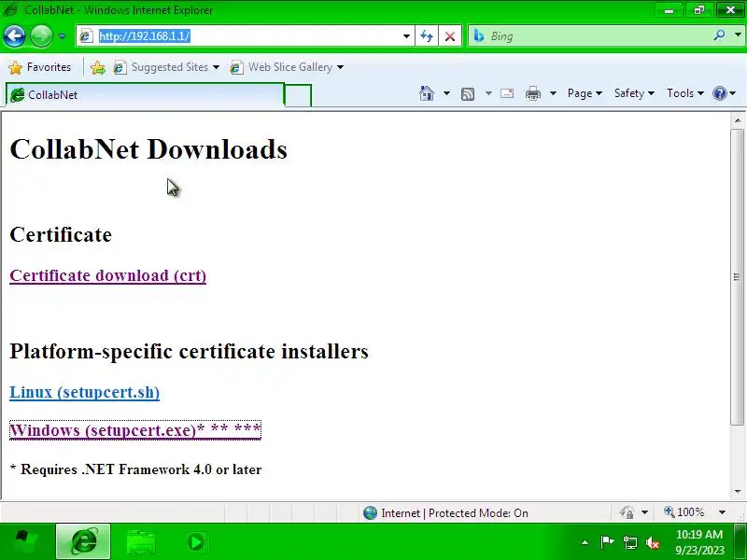The height and width of the screenshot is (560, 747).
Task: Select the CollabNet tab
Action: point(145,95)
